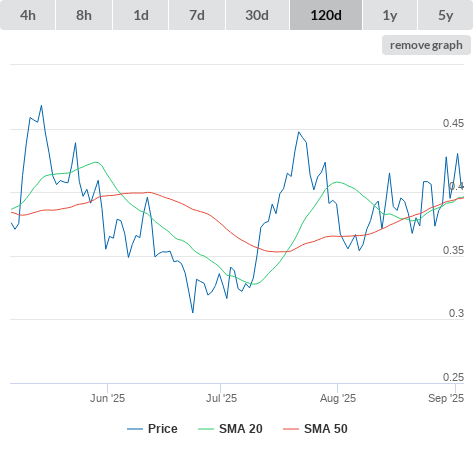Switch chart to 30d range
Image resolution: width=474 pixels, height=455 pixels.
257,15
